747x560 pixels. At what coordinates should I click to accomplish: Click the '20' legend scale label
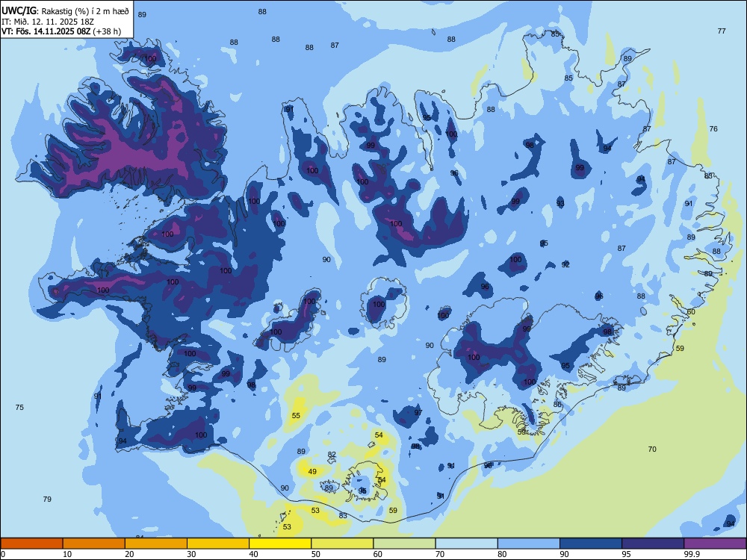pyautogui.click(x=129, y=554)
